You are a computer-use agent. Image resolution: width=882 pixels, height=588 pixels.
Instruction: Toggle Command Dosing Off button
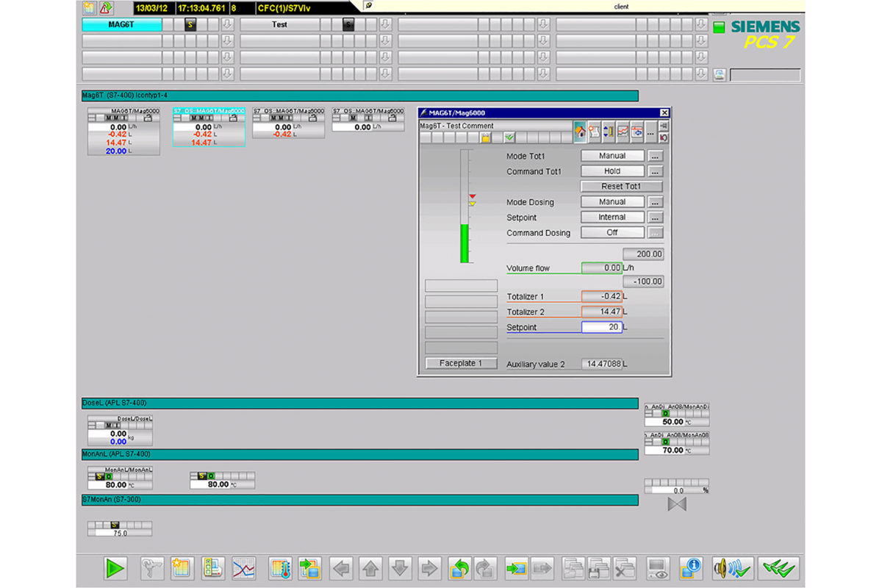click(x=612, y=233)
